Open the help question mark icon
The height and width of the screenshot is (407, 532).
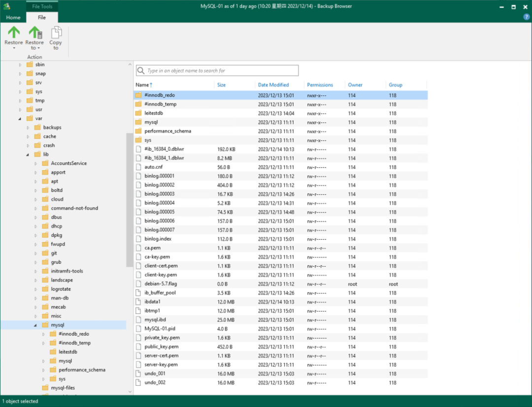526,17
